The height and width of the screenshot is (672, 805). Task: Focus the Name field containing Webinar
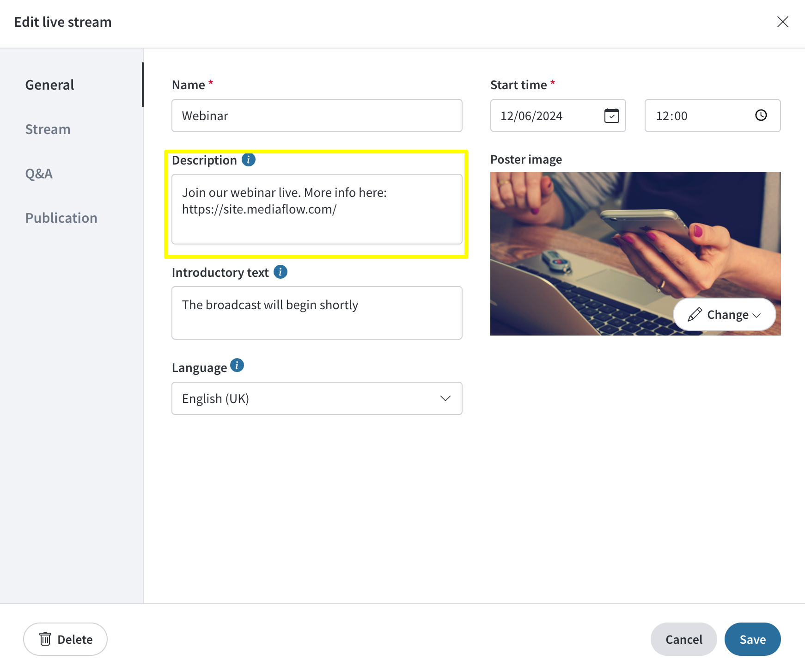[x=317, y=116]
